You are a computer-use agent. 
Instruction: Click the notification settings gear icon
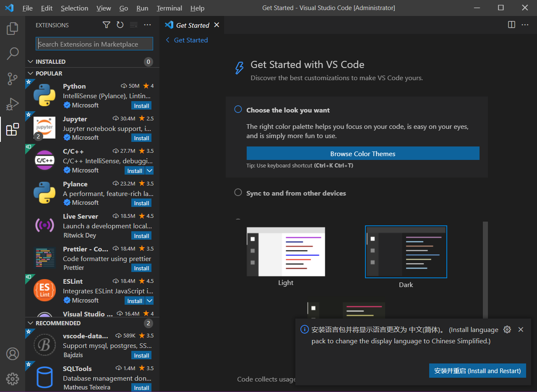click(x=507, y=329)
